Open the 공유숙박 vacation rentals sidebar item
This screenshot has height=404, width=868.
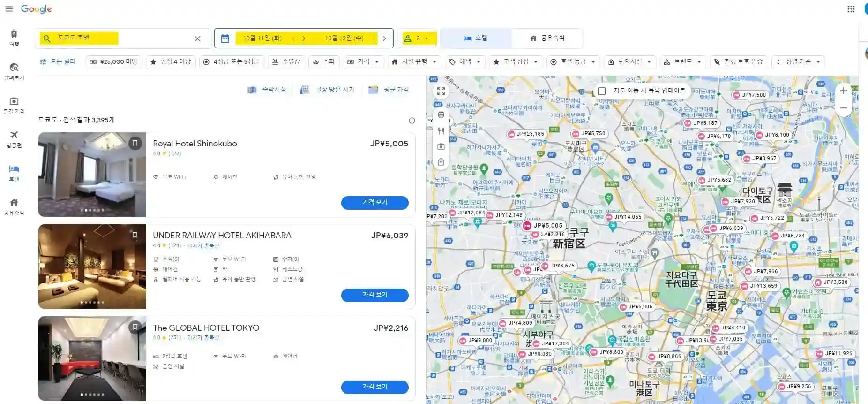click(x=14, y=206)
